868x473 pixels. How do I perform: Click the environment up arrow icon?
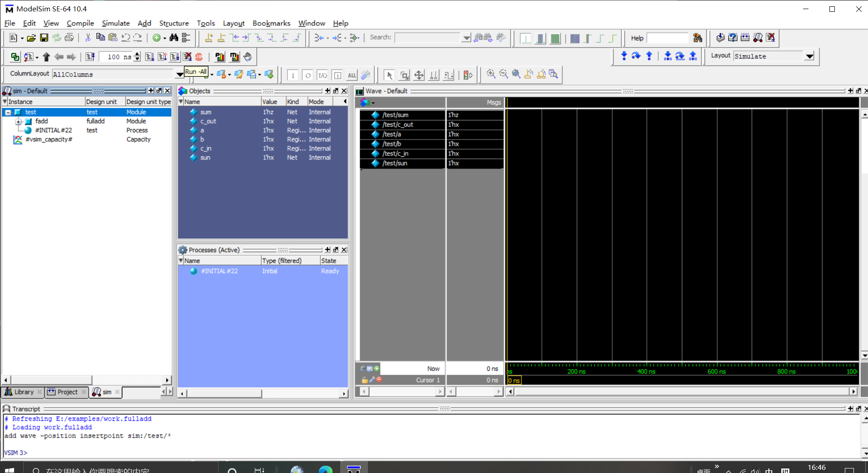46,57
